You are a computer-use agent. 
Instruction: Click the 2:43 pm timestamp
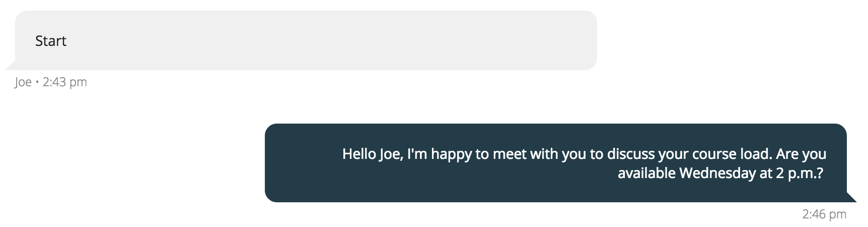pyautogui.click(x=65, y=82)
